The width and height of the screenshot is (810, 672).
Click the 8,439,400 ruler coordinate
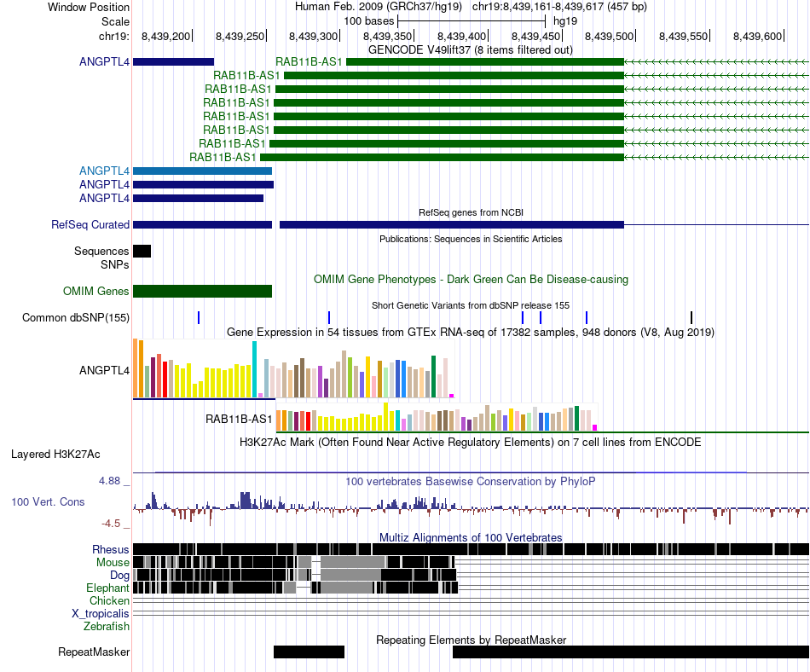pyautogui.click(x=462, y=36)
